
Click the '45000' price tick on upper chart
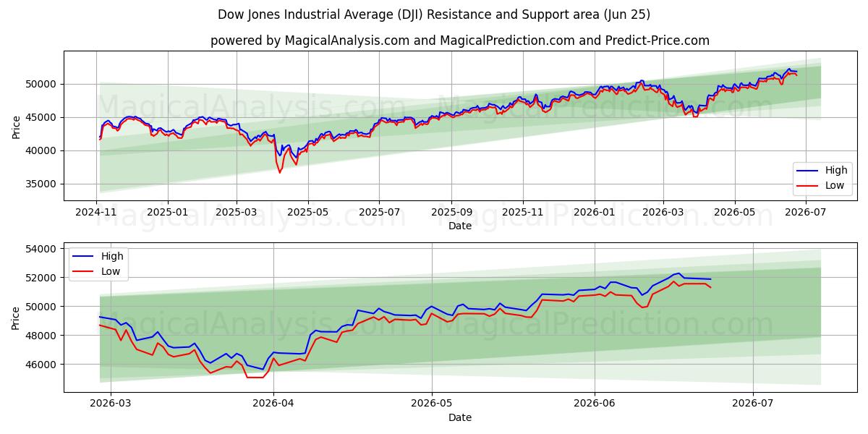pyautogui.click(x=43, y=117)
